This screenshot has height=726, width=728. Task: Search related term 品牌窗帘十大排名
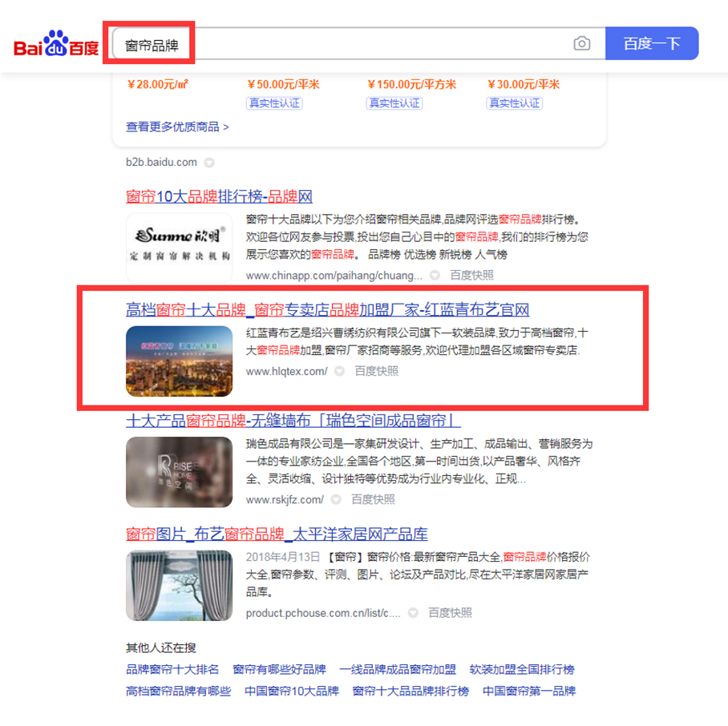tap(172, 669)
